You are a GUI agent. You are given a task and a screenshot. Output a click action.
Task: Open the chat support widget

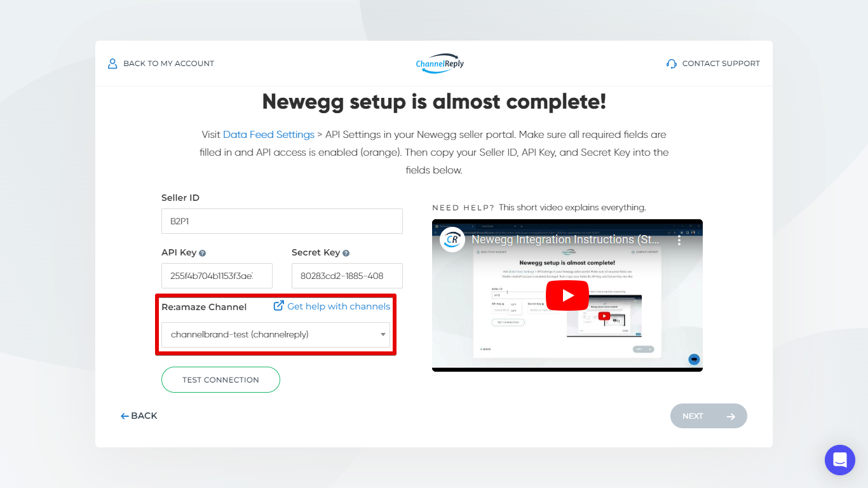point(840,460)
